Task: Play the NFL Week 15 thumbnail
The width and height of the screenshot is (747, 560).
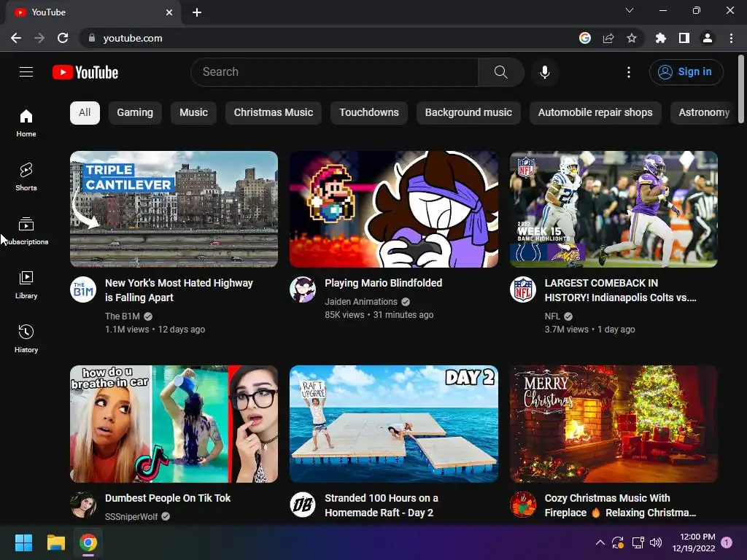Action: coord(614,209)
